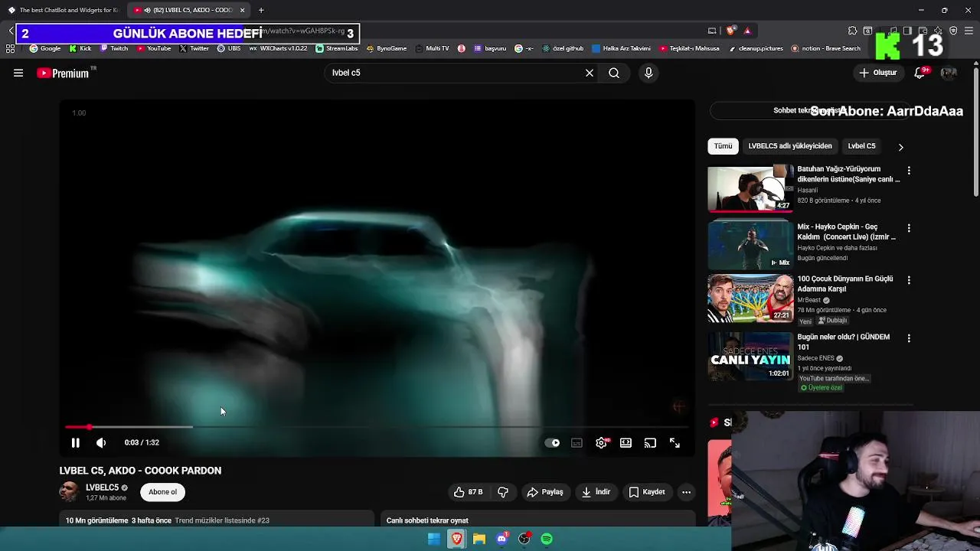980x551 pixels.
Task: Open options for GÜNDEM 101 video
Action: coord(909,338)
